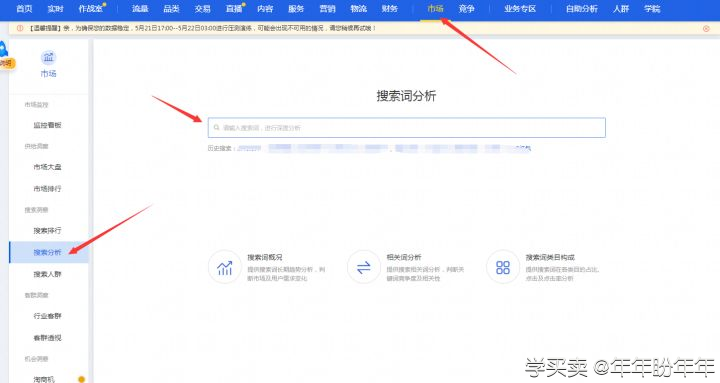Viewport: 720px width, 383px height.
Task: Switch to the 自助分析 tab
Action: pyautogui.click(x=582, y=9)
